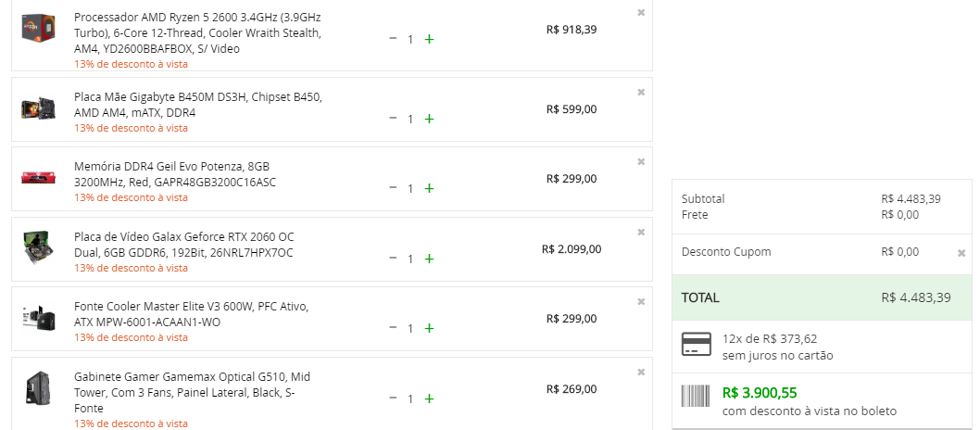Image resolution: width=980 pixels, height=430 pixels.
Task: Delete the Geil Evo Potenza memory item
Action: point(641,162)
